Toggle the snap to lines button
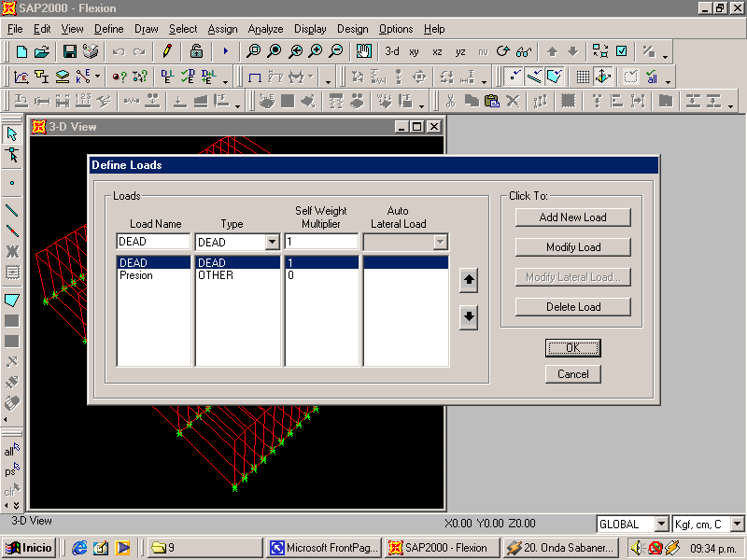This screenshot has width=747, height=560. tap(534, 77)
